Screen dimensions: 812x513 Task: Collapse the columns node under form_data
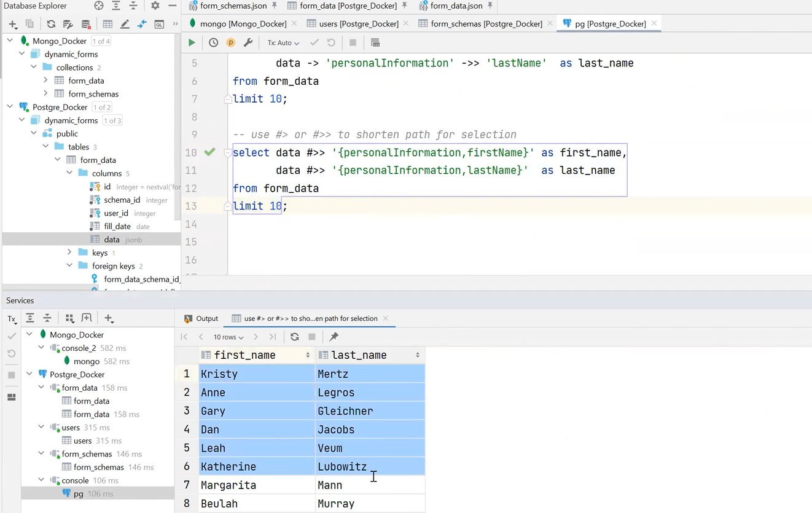69,173
